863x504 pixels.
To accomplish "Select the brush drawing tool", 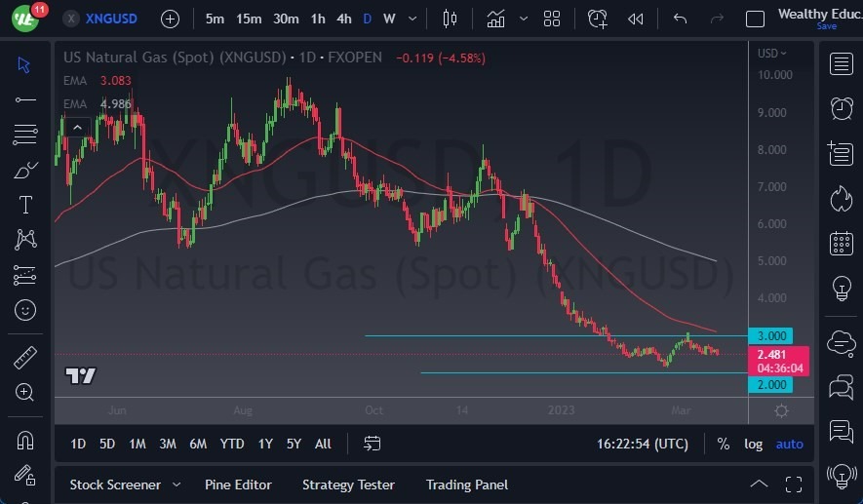I will point(25,170).
